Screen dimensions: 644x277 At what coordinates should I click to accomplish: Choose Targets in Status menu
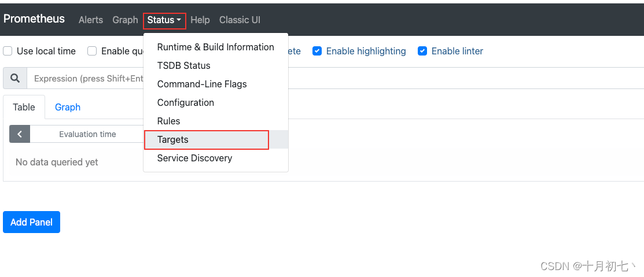click(x=216, y=139)
